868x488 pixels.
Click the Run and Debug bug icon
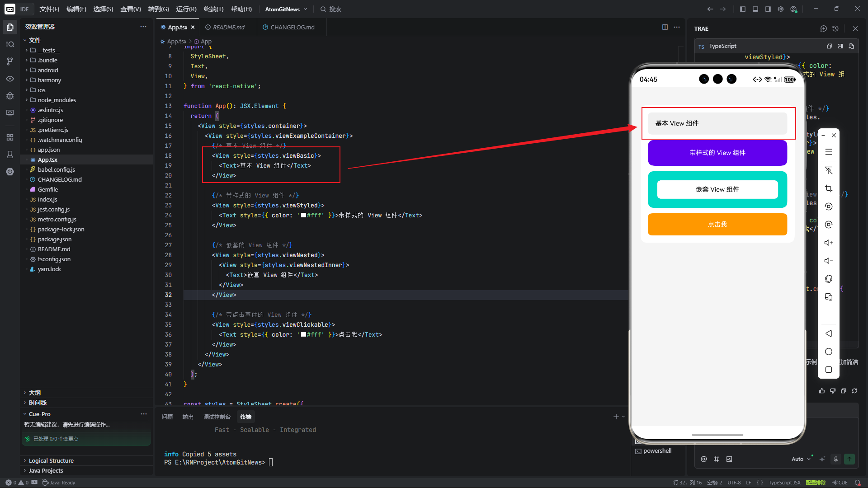(10, 96)
